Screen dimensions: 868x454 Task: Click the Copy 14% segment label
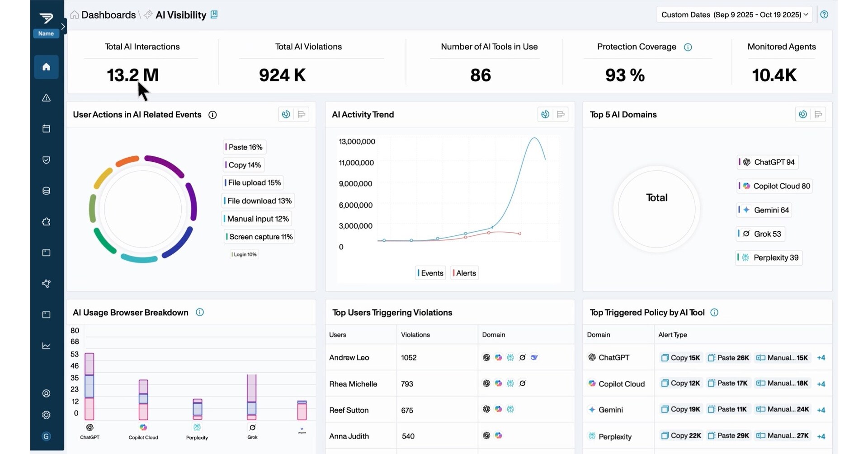(243, 164)
